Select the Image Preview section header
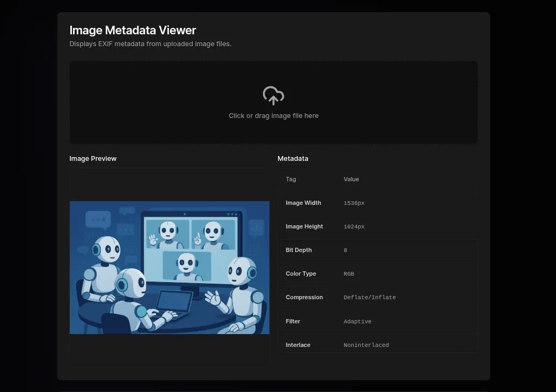This screenshot has width=556, height=392. coord(93,158)
